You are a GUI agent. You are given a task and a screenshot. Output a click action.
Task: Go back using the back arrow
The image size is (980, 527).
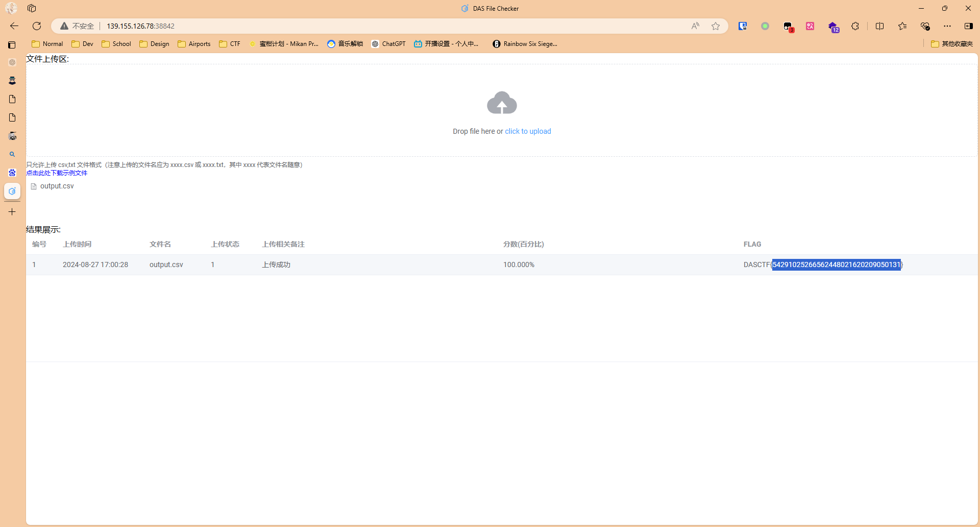point(14,26)
